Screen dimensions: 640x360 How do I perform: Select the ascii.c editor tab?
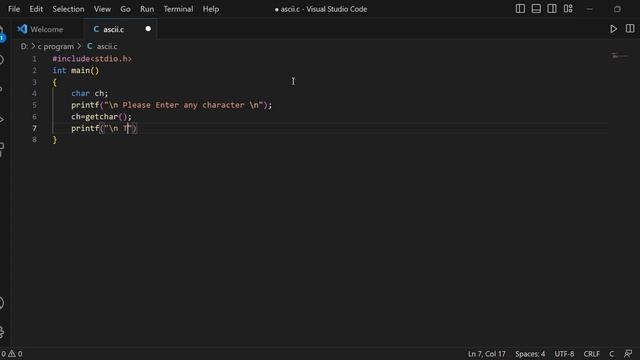pyautogui.click(x=120, y=29)
